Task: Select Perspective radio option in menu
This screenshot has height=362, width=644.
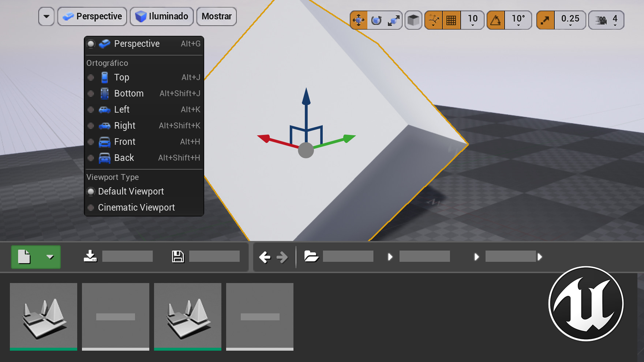Action: (144, 44)
